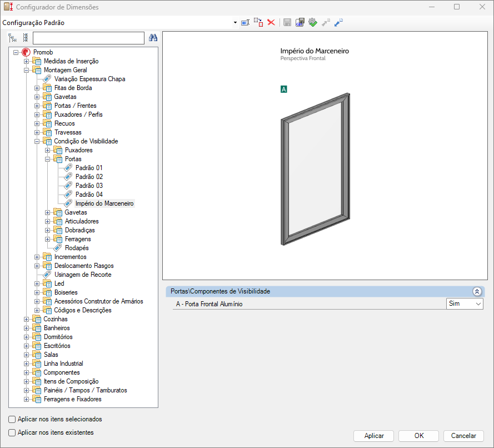This screenshot has height=448, width=494.
Task: Collapse the Condição de Visibilidade node
Action: coord(37,141)
